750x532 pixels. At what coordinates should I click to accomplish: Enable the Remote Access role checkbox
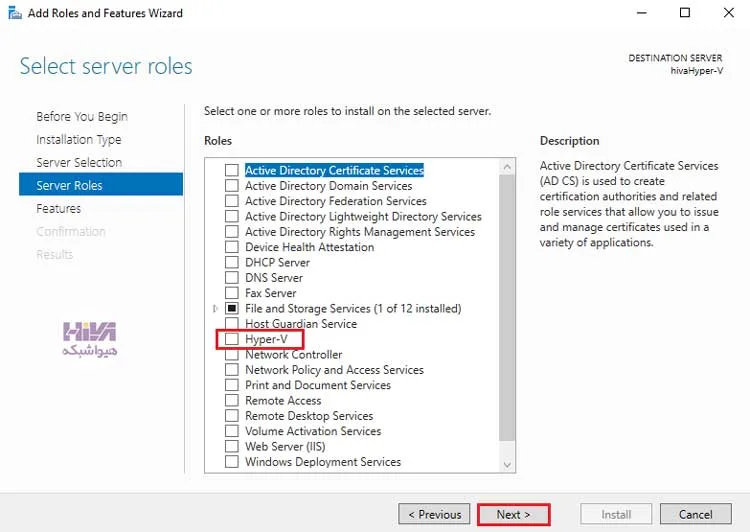tap(232, 400)
